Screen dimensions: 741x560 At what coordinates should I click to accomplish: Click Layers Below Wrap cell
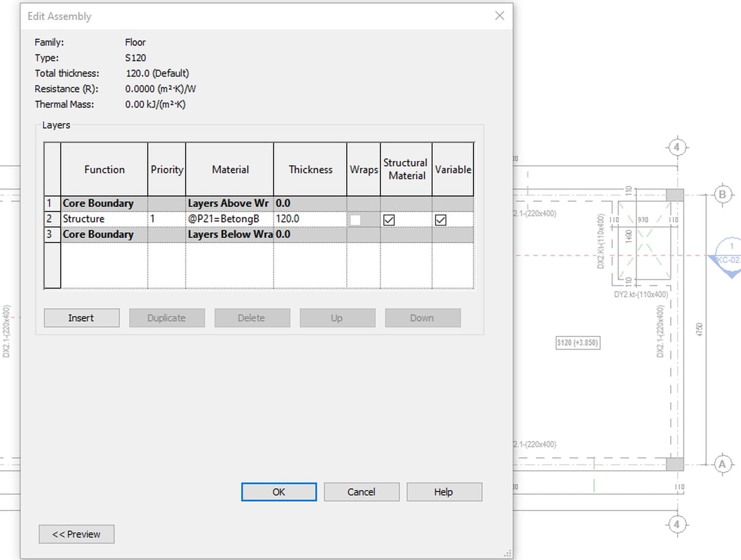pyautogui.click(x=230, y=234)
